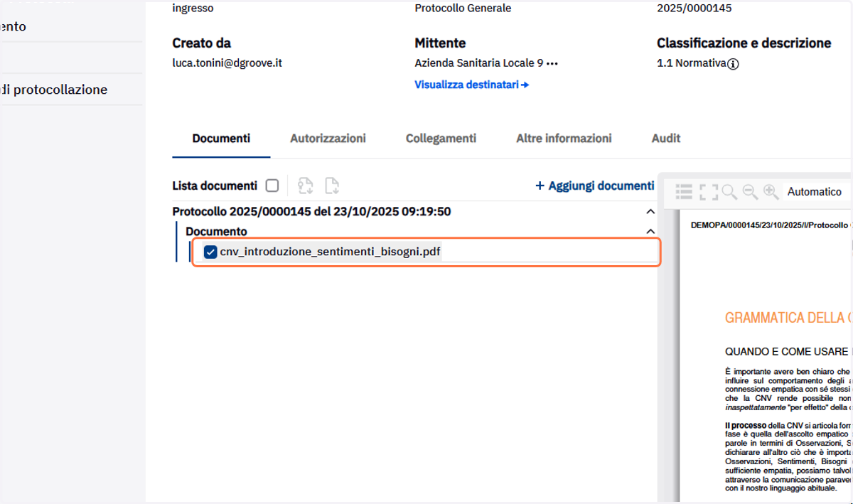Click the PDF subtitle QUANDO E COME USARE
Screen dimensions: 853x504
point(787,351)
